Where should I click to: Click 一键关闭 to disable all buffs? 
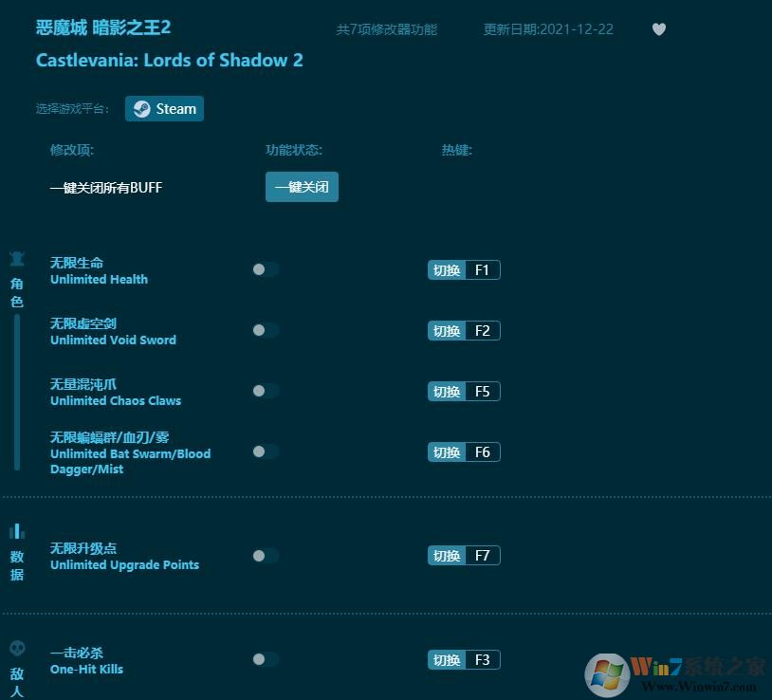302,187
